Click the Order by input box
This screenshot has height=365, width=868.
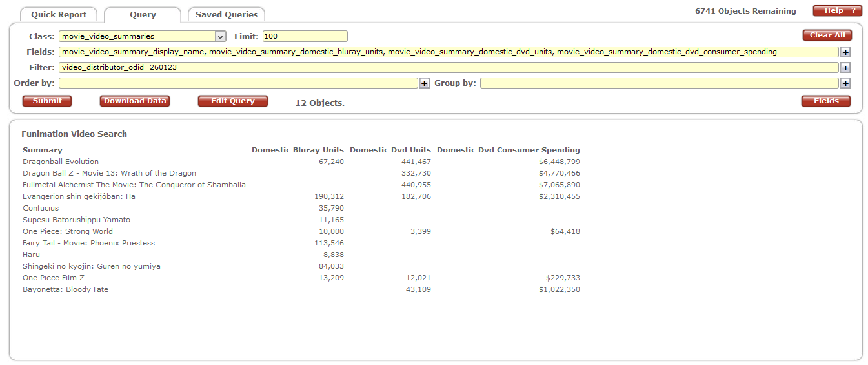[x=238, y=83]
